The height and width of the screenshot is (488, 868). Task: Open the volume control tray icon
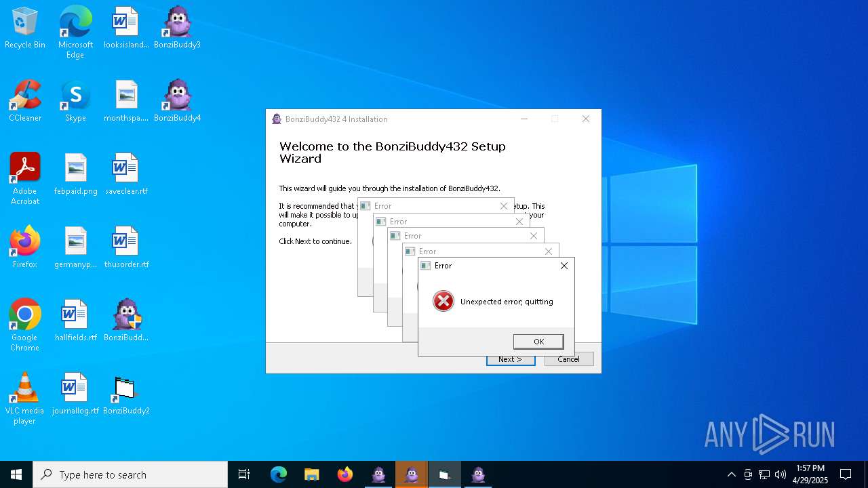click(781, 474)
